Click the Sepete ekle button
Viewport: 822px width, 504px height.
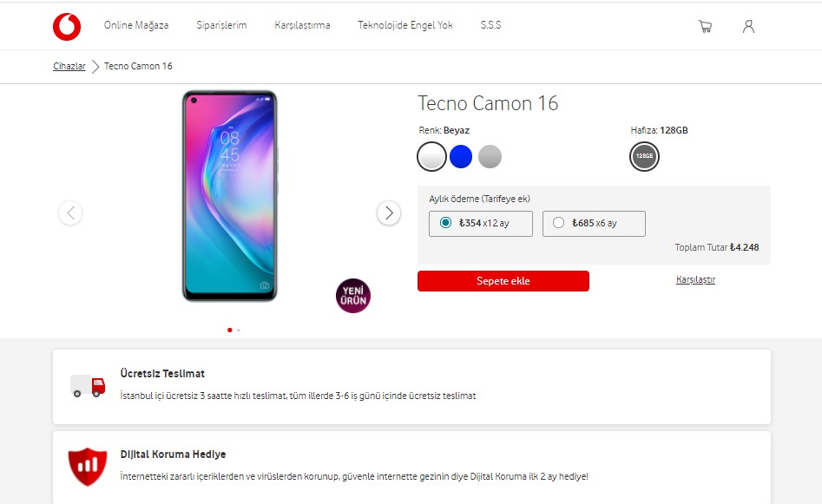[503, 281]
